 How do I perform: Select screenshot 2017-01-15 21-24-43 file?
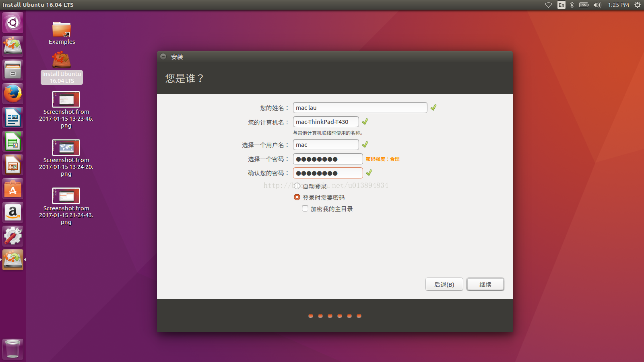click(x=66, y=206)
